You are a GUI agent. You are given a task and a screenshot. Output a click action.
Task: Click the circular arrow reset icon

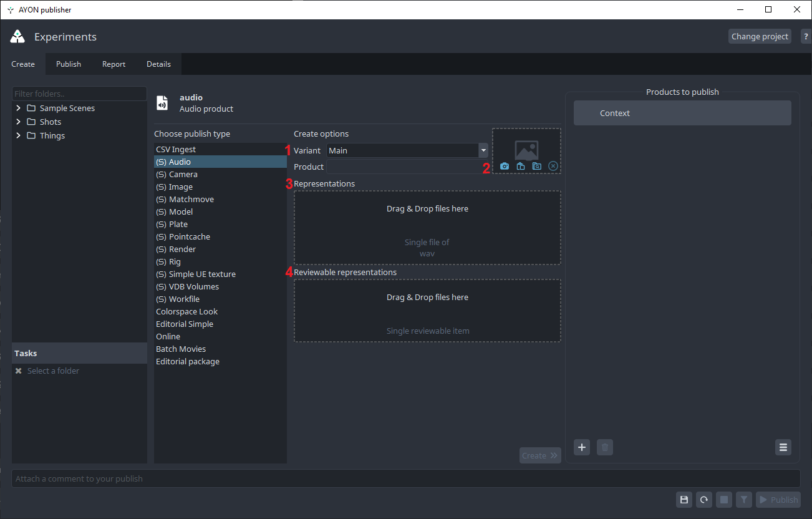coord(704,500)
